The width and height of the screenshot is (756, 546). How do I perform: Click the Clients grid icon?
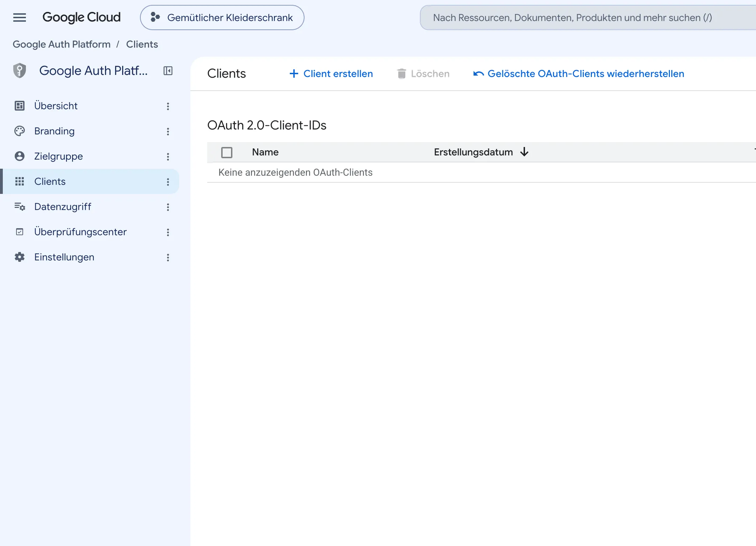click(20, 181)
